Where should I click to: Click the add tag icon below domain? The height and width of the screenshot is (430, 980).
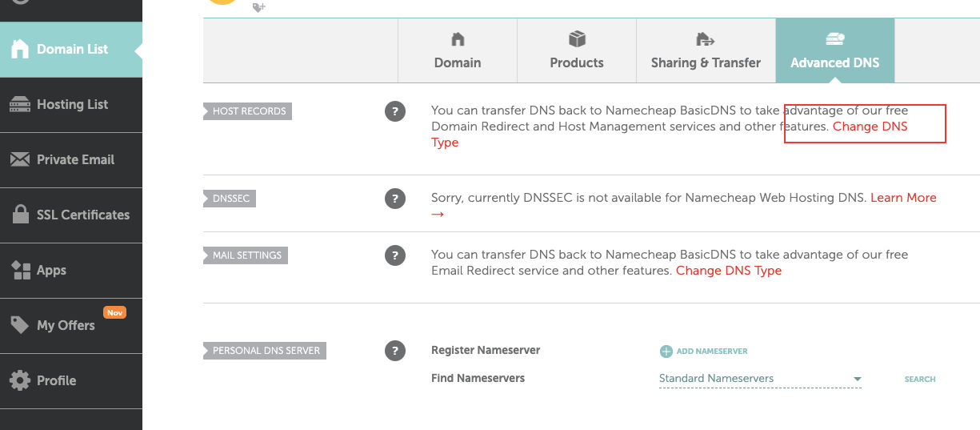[258, 7]
